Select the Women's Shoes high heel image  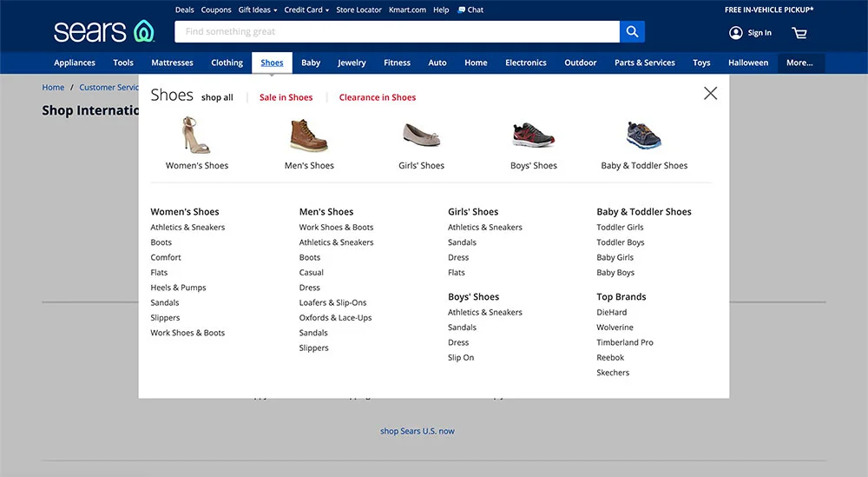196,135
